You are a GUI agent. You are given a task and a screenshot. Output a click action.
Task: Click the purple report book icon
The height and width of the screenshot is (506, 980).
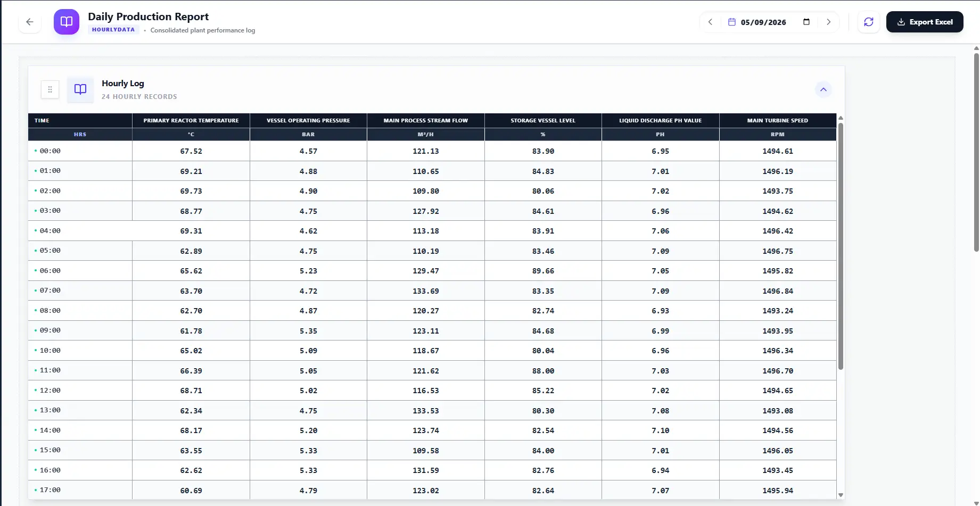click(67, 22)
